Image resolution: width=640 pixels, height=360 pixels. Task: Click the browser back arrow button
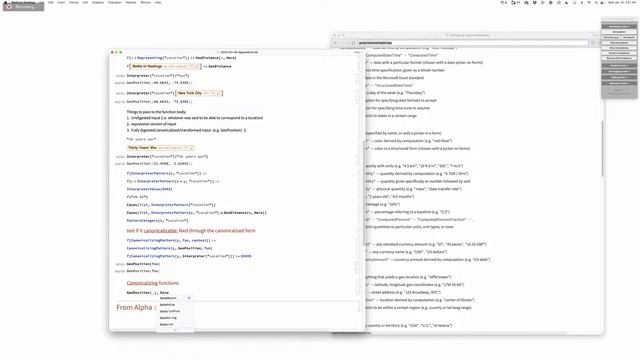click(x=336, y=43)
